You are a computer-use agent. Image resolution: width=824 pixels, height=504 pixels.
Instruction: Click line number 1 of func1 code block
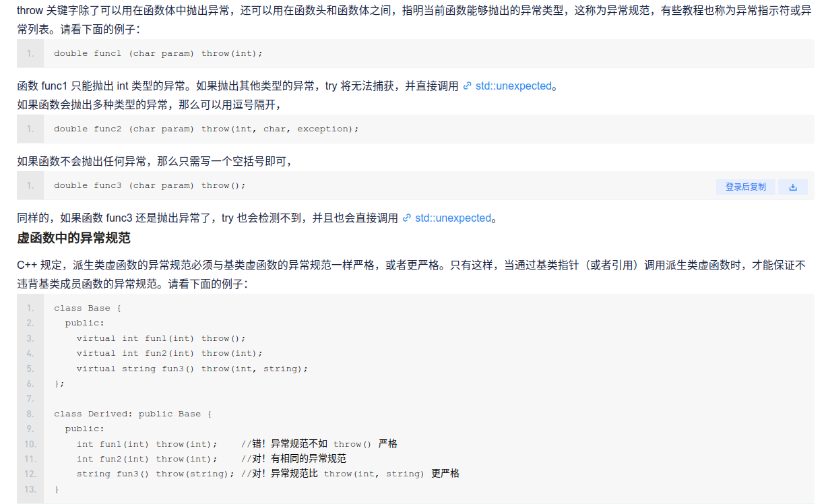pyautogui.click(x=30, y=53)
